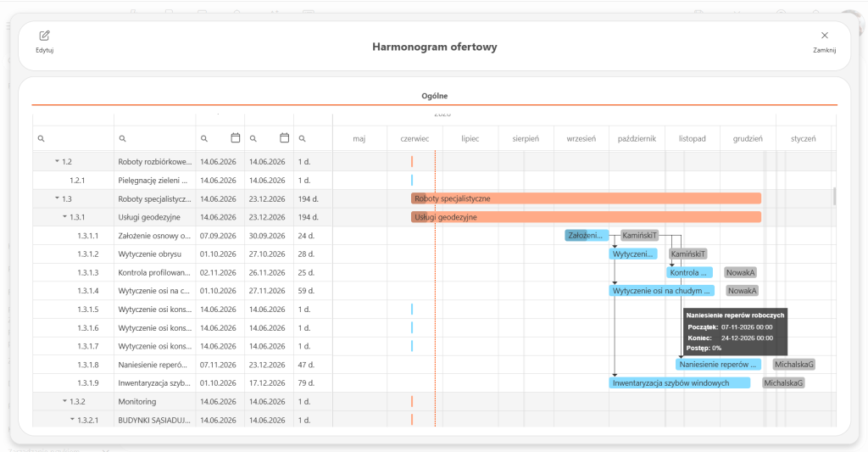Collapse row 1.3.2 Monitoring
Image resolution: width=868 pixels, height=452 pixels.
point(64,401)
